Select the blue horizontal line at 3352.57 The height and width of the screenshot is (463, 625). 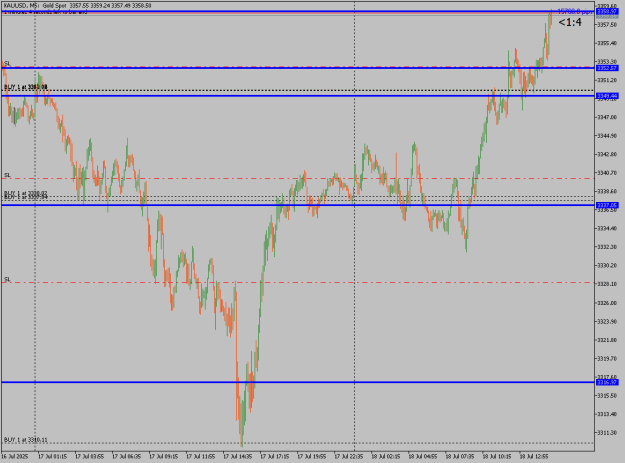(298, 68)
